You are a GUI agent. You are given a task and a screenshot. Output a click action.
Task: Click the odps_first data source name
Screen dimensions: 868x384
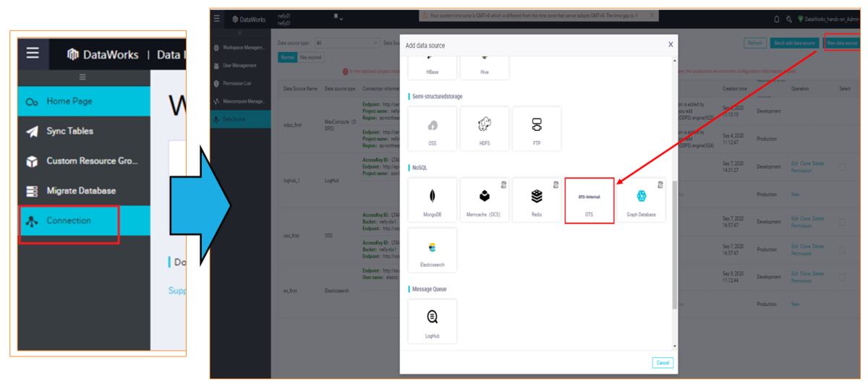[293, 125]
